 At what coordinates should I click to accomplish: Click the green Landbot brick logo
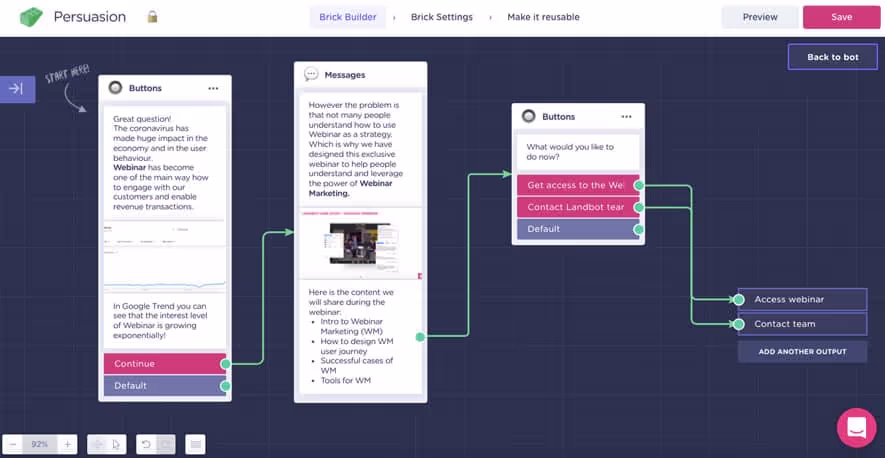click(31, 17)
